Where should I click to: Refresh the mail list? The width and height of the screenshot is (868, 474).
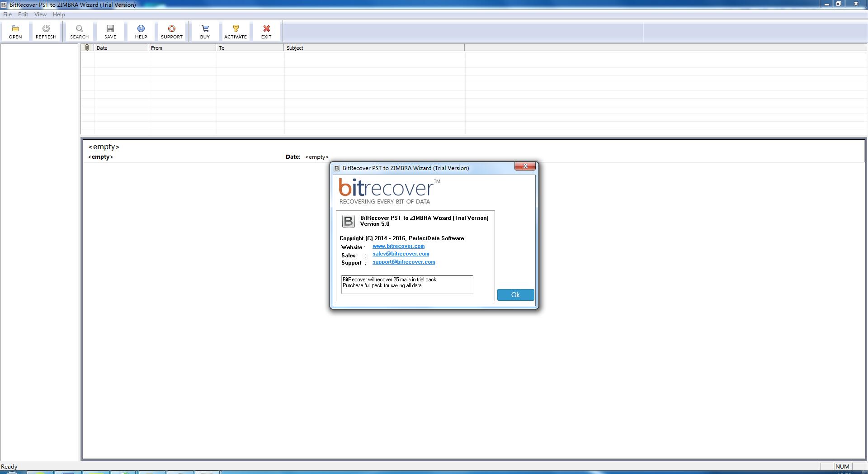click(x=45, y=31)
